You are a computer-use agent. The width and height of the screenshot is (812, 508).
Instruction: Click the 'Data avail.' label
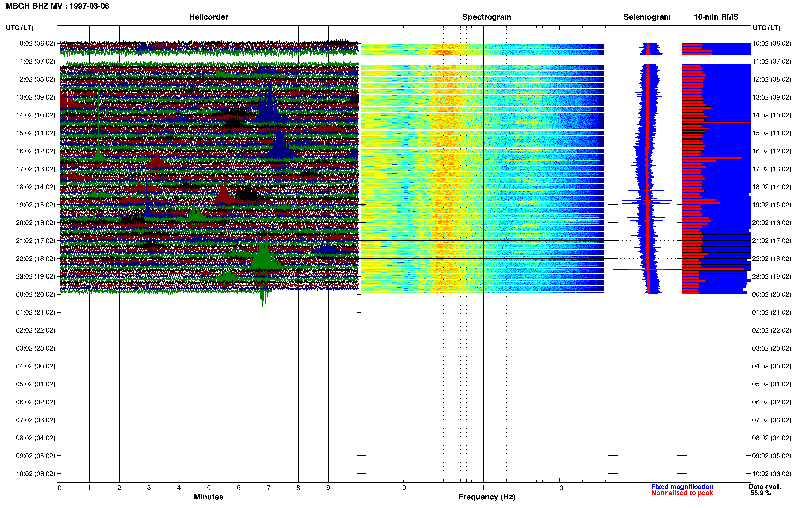(765, 486)
